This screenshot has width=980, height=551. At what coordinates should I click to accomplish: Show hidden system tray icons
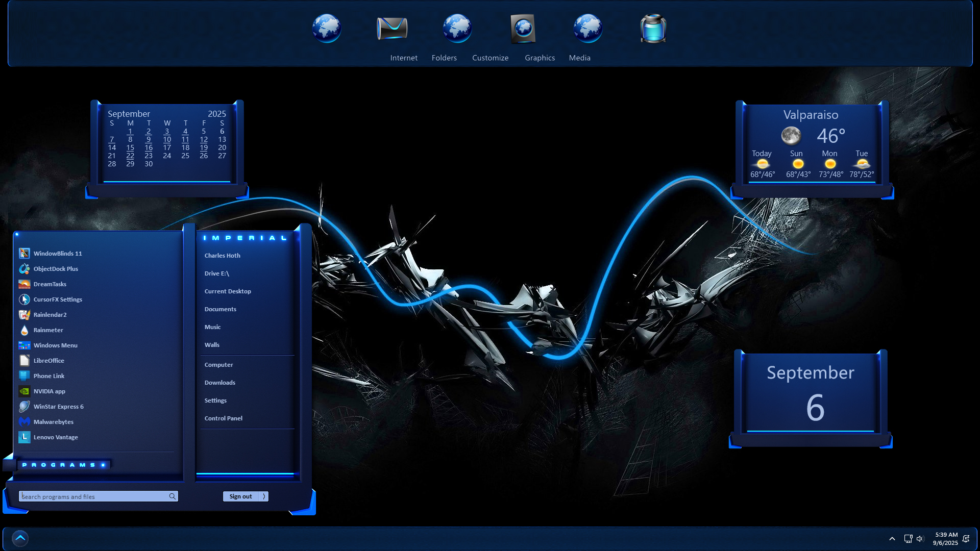click(x=892, y=539)
